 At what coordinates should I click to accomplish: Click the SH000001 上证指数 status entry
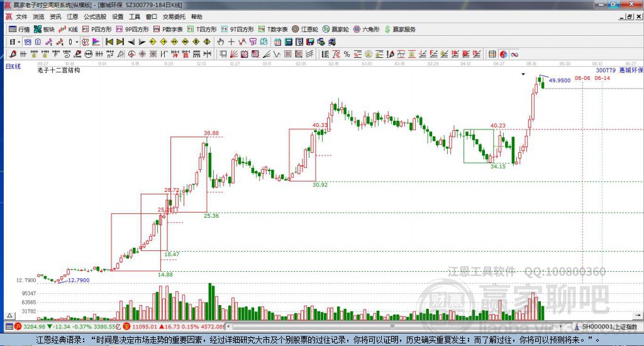606,326
